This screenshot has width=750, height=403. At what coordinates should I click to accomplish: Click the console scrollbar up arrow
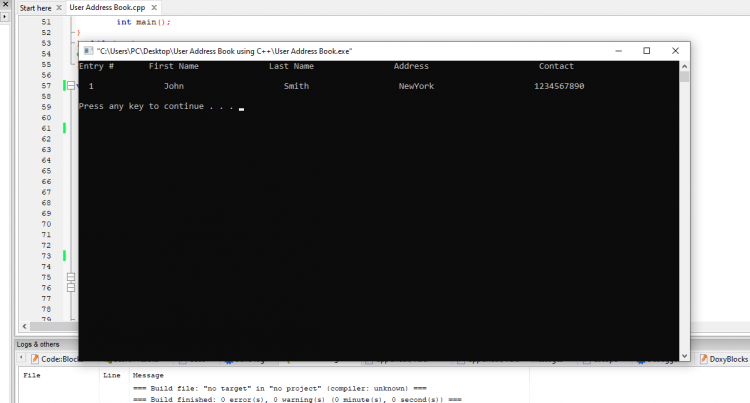684,66
